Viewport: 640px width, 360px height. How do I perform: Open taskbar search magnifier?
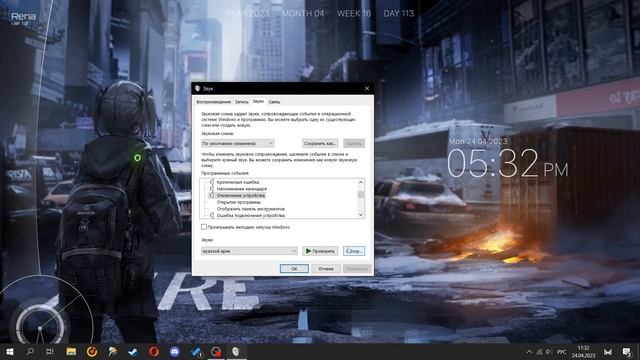click(x=30, y=351)
